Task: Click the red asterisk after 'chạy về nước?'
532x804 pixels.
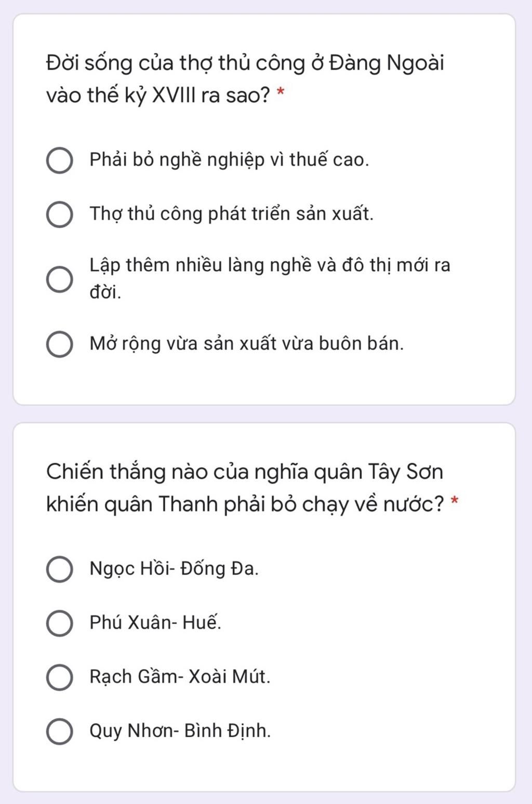Action: [455, 501]
